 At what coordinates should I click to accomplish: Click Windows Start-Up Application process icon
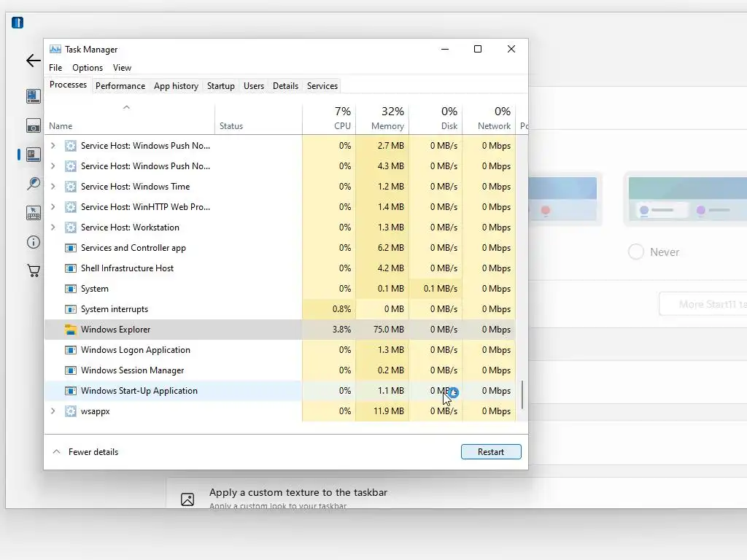pos(71,391)
